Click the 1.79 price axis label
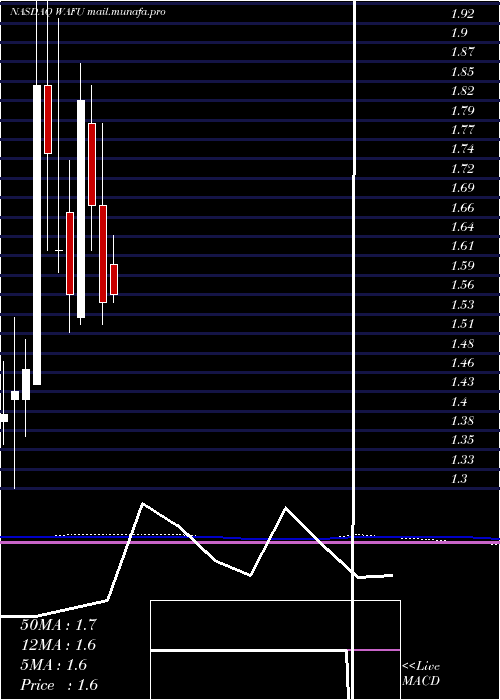The image size is (500, 700). (x=462, y=111)
